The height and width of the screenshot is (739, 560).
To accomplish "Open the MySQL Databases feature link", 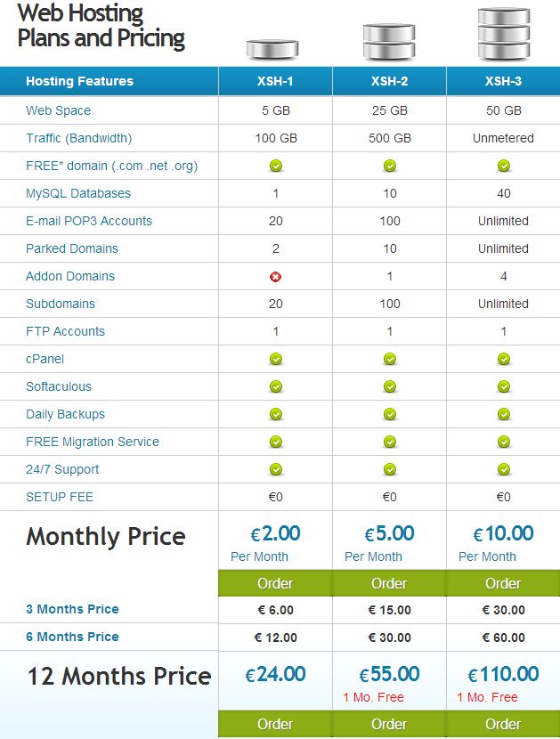I will [78, 193].
